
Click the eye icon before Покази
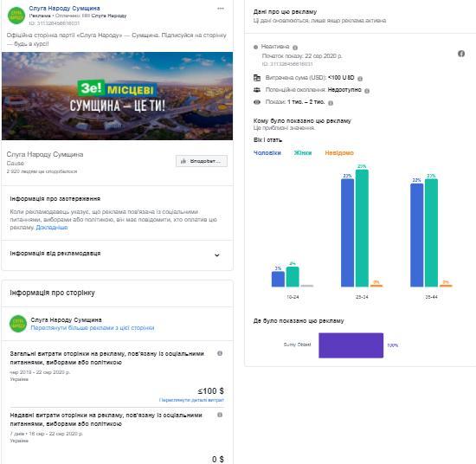[x=257, y=102]
